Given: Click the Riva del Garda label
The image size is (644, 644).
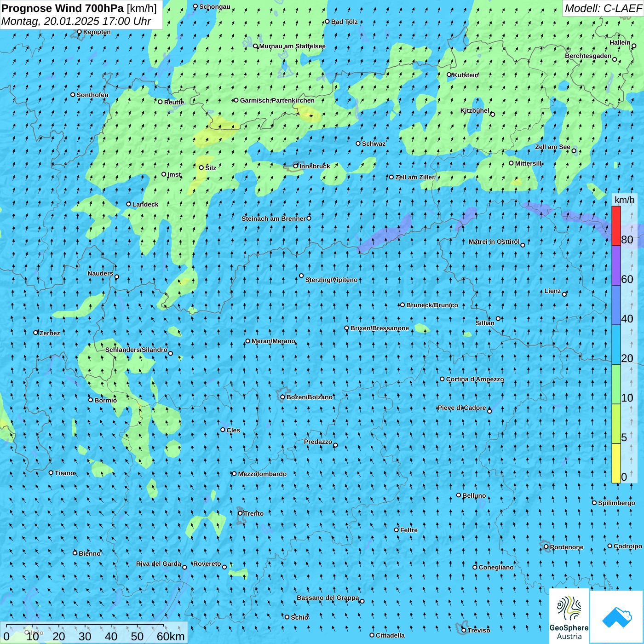Looking at the screenshot, I should click(159, 563).
